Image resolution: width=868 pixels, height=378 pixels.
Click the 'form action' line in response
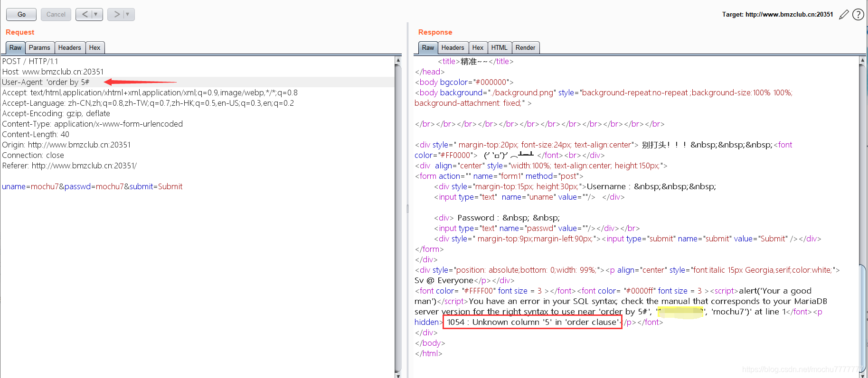pos(499,176)
